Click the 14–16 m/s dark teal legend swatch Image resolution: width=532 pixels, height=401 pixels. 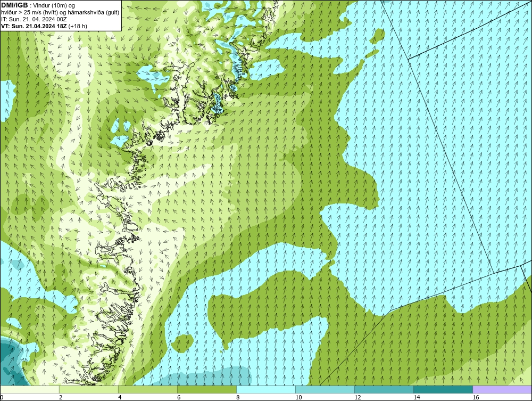(443, 389)
